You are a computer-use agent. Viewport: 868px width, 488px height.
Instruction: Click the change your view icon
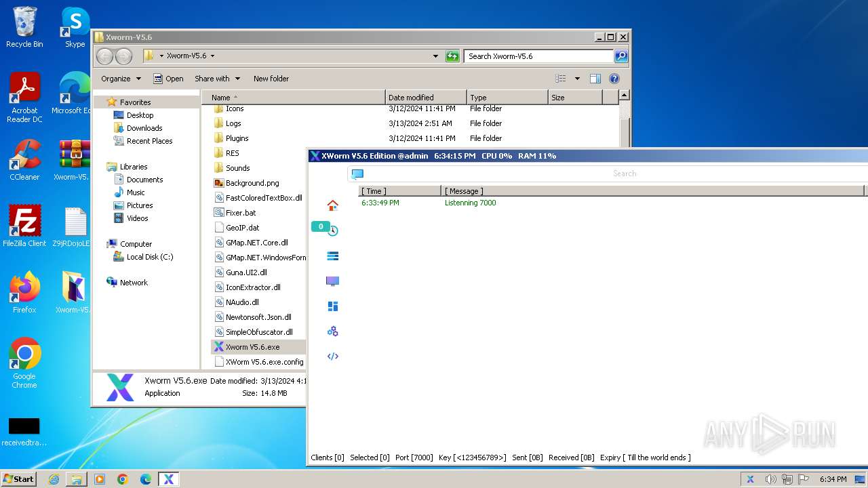(561, 79)
